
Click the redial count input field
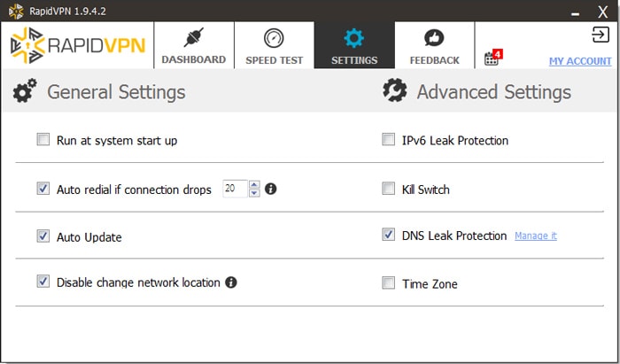pos(236,189)
